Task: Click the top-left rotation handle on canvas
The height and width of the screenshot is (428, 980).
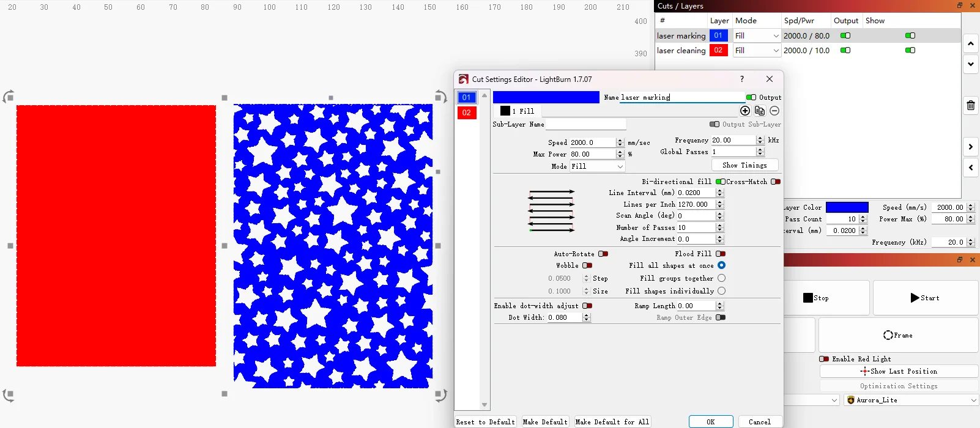Action: pyautogui.click(x=9, y=97)
